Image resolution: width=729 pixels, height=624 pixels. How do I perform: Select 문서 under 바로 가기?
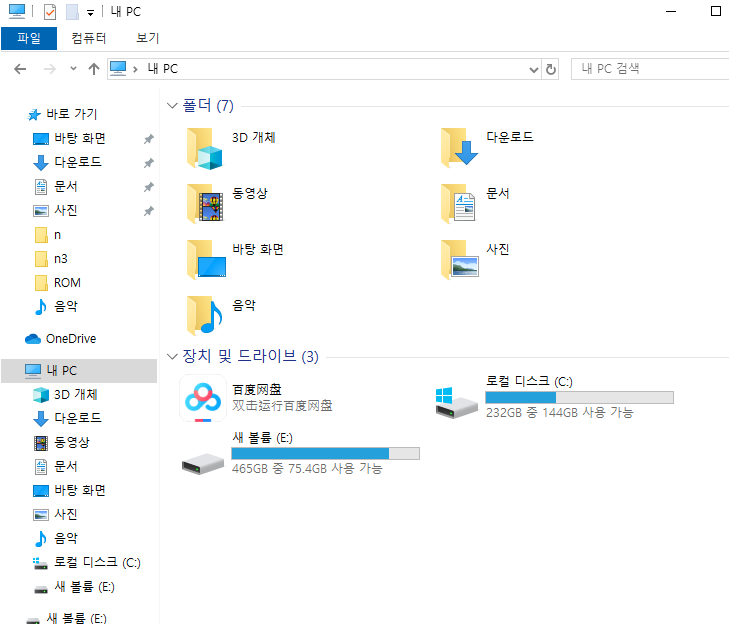66,186
